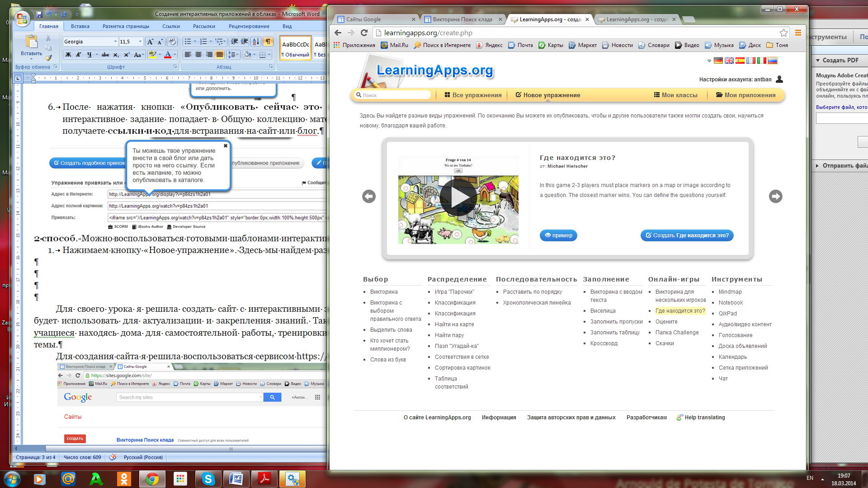Reload the learningapps.org page in Chrome
Image resolution: width=868 pixels, height=488 pixels.
[x=364, y=33]
